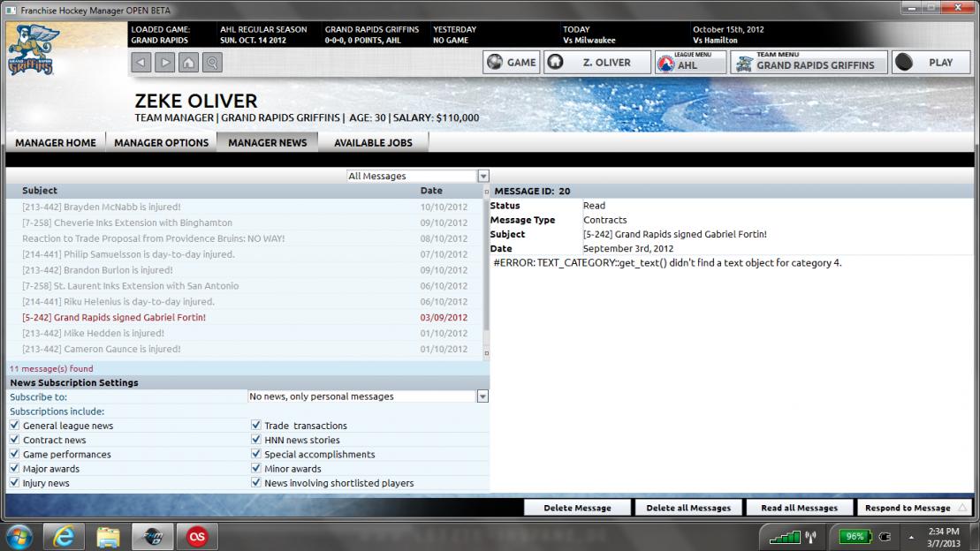
Task: Switch to the Manager Options tab
Action: click(162, 142)
